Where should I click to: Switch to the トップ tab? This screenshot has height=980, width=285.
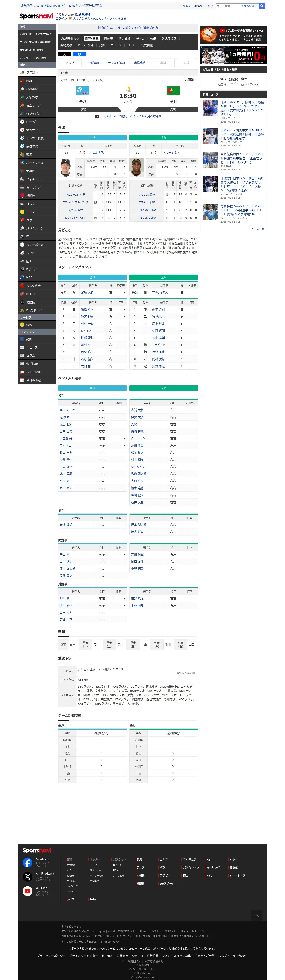[x=70, y=63]
